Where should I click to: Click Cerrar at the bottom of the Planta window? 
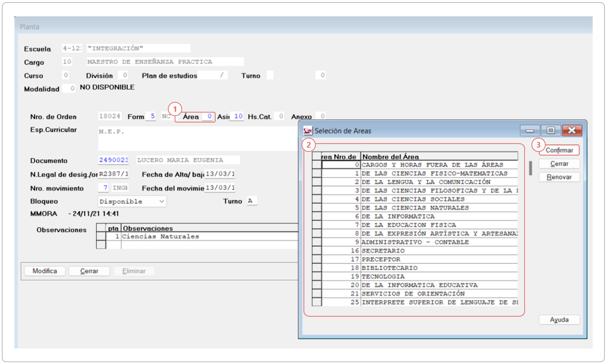(89, 271)
